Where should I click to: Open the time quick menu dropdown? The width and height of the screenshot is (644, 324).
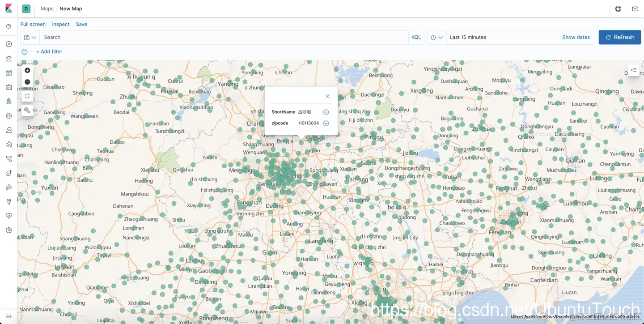pos(436,37)
